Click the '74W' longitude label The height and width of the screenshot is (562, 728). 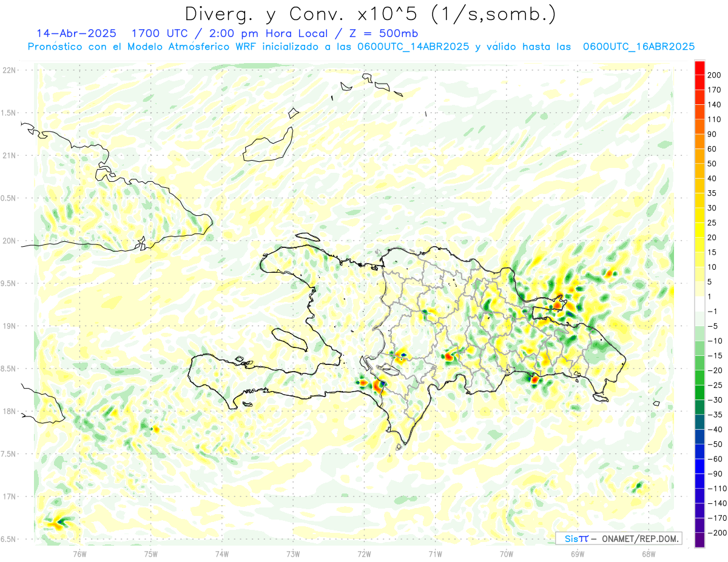tap(222, 554)
